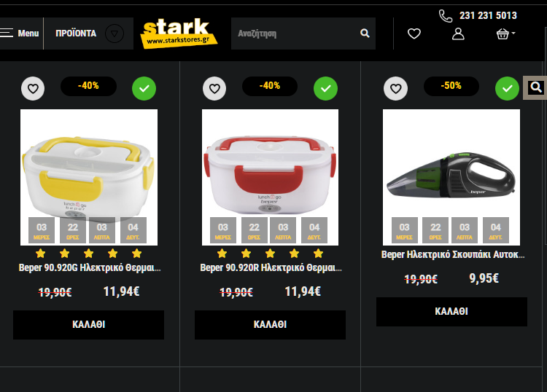This screenshot has height=392, width=547.
Task: Open the wishlist heart in the header
Action: [x=414, y=34]
